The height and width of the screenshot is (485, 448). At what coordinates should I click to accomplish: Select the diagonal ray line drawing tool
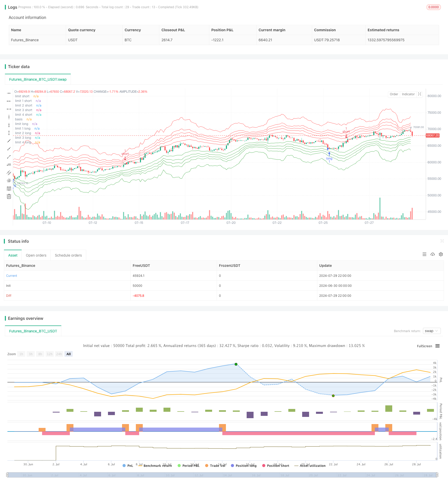tap(9, 149)
